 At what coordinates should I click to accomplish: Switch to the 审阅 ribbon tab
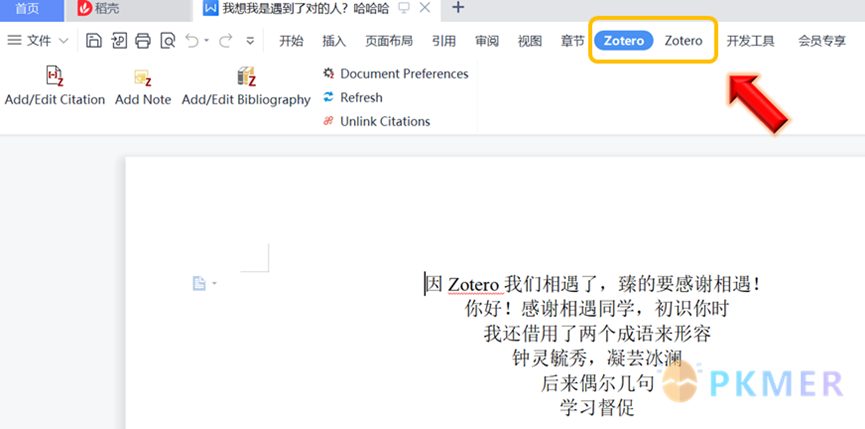click(487, 41)
